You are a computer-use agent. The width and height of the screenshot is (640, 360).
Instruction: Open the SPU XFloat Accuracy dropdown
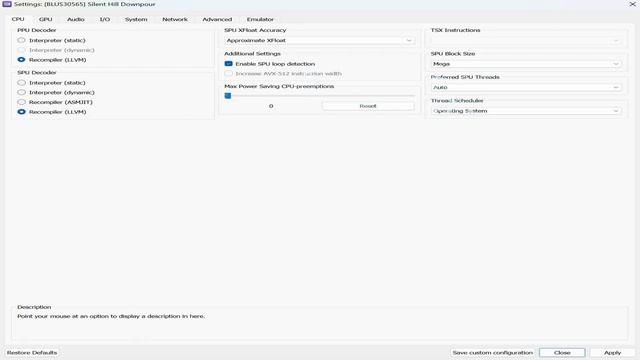click(x=320, y=40)
